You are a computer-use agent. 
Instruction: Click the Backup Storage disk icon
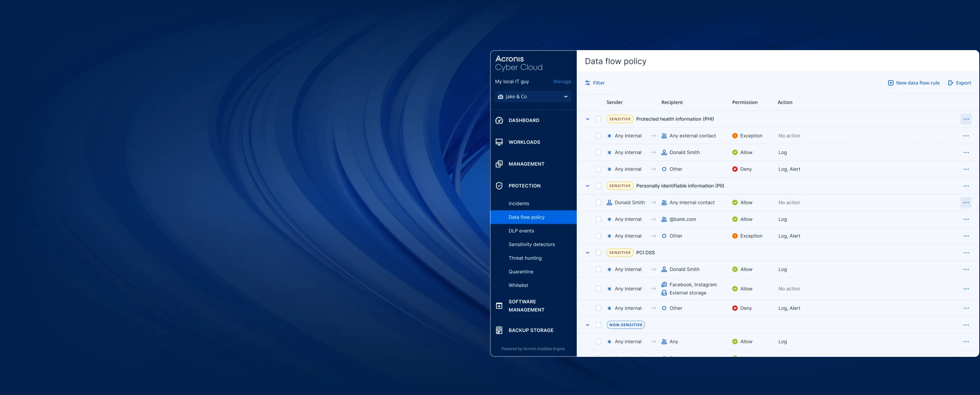(499, 330)
